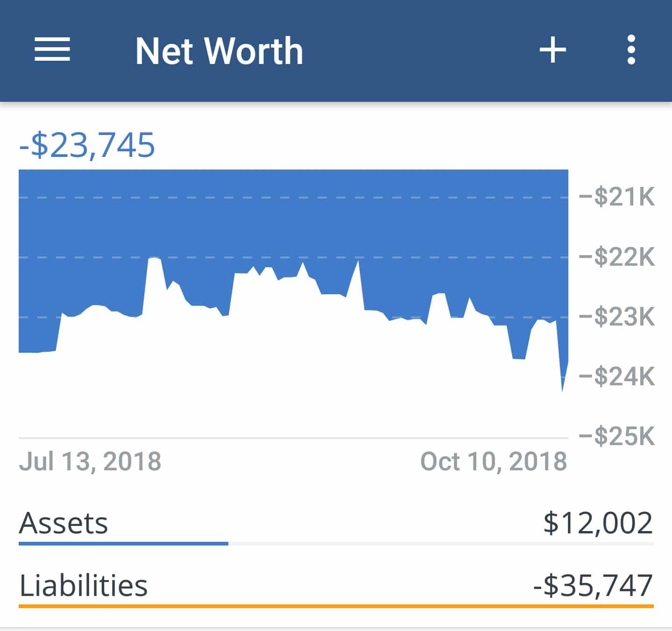The image size is (672, 631).
Task: Tap the Oct 10, 2018 end date
Action: tap(494, 461)
